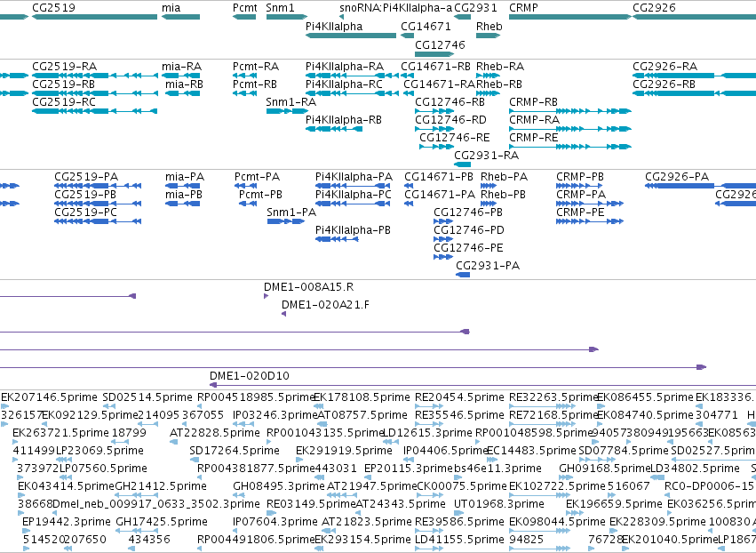Click protein Pi4KIIalpha-PB label
This screenshot has height=553, width=756.
[353, 230]
